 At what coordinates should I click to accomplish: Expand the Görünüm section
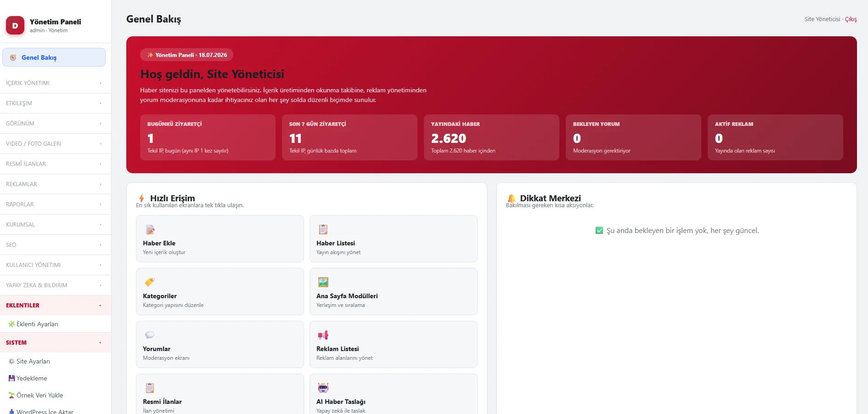(x=56, y=124)
